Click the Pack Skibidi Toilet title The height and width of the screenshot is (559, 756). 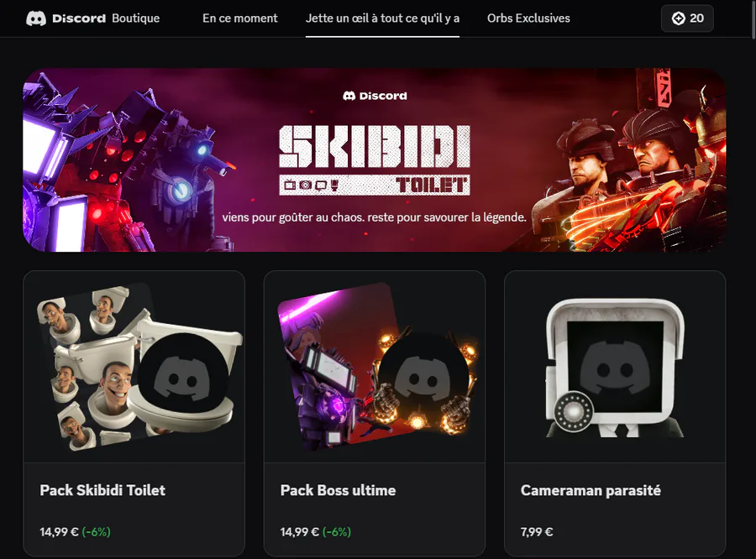tap(102, 490)
